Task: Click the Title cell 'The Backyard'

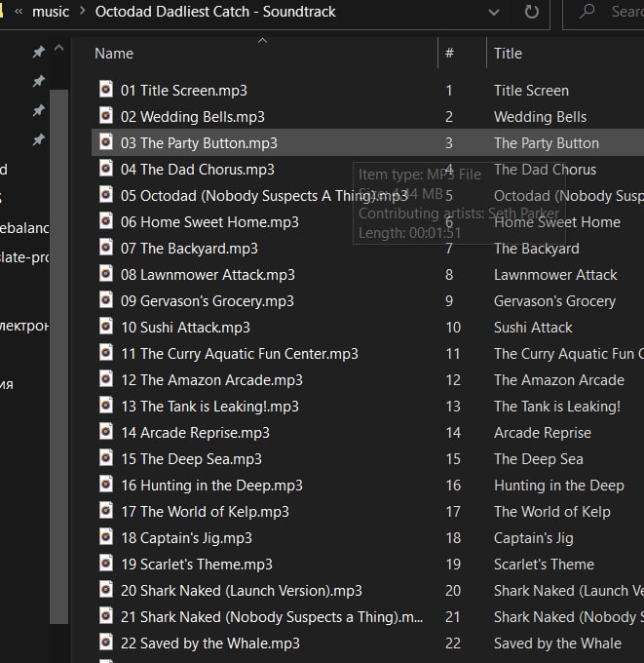Action: (536, 249)
